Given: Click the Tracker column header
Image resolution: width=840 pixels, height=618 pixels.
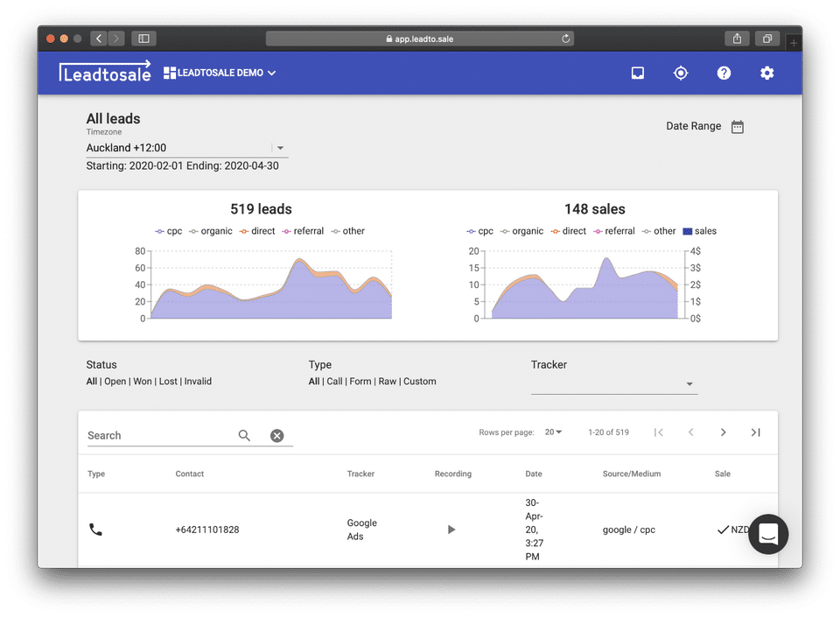Looking at the screenshot, I should click(360, 474).
